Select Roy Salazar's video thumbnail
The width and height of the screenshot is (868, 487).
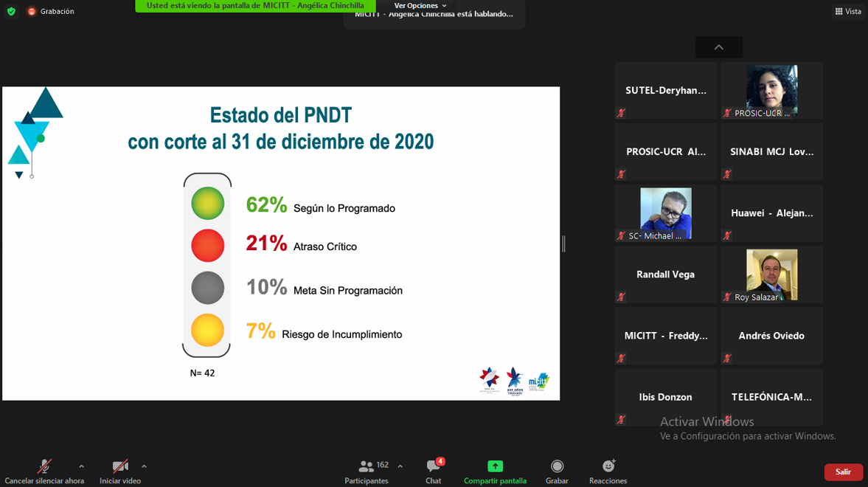771,274
